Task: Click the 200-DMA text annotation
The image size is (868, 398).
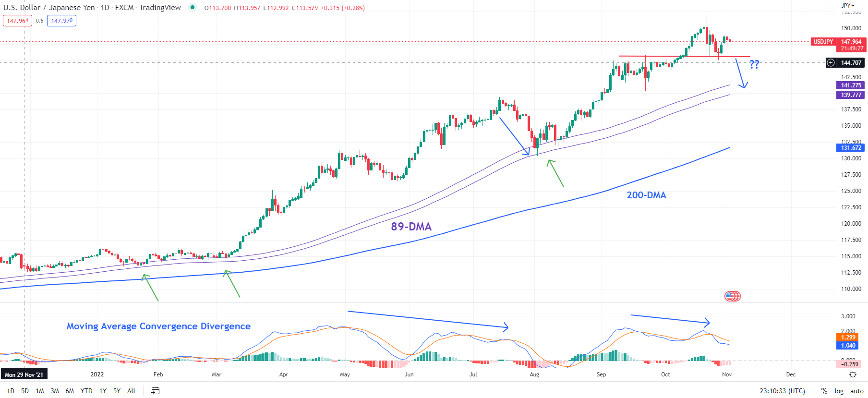Action: (646, 195)
